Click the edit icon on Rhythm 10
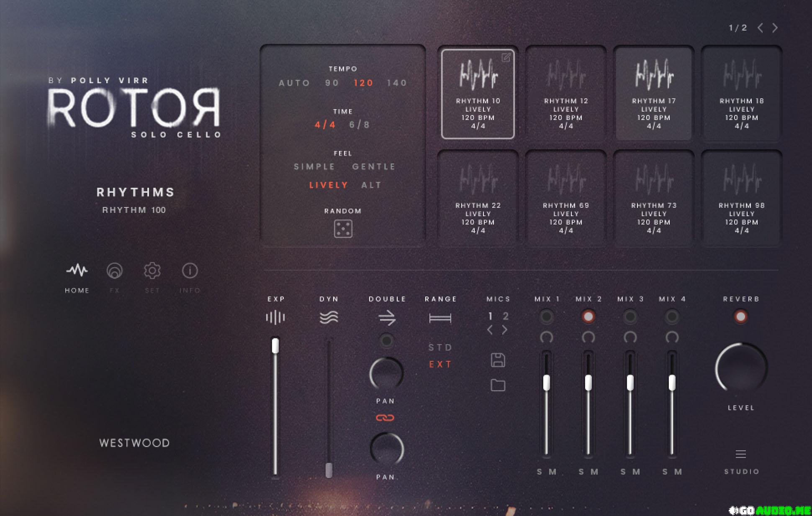 pos(506,57)
